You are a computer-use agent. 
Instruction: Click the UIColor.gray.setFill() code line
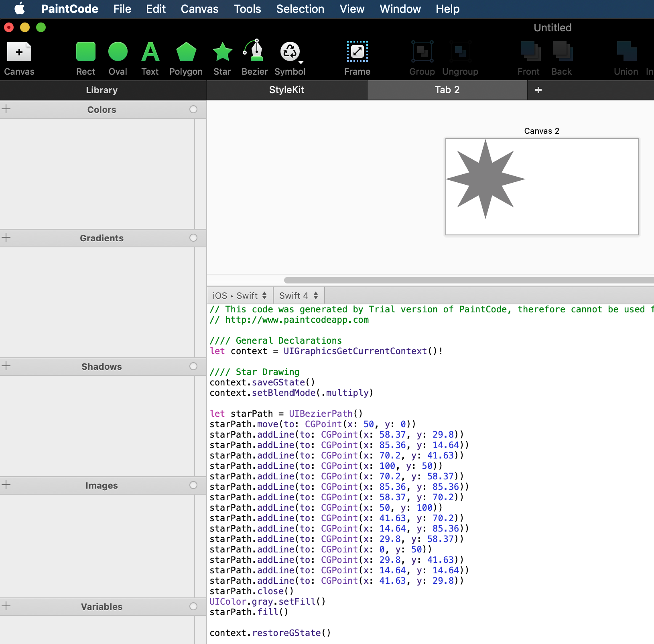[268, 602]
